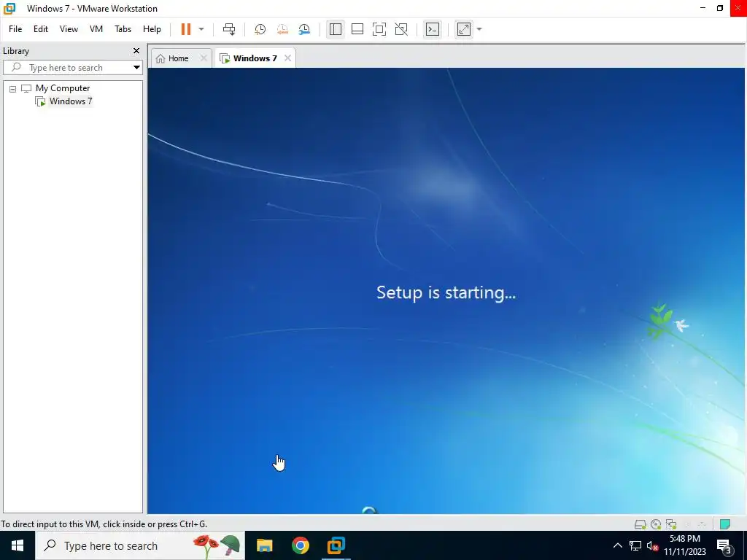
Task: Close the Windows 7 tab
Action: 287,58
